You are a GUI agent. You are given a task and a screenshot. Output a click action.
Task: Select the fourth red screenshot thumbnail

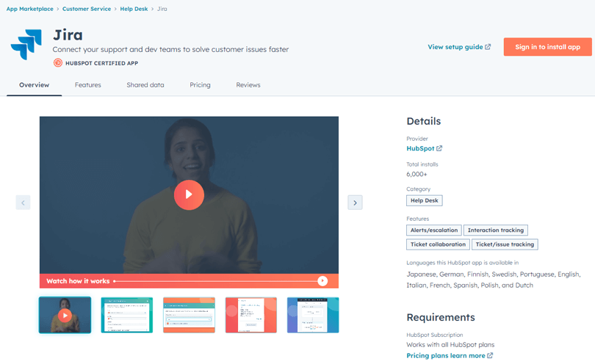pos(250,315)
